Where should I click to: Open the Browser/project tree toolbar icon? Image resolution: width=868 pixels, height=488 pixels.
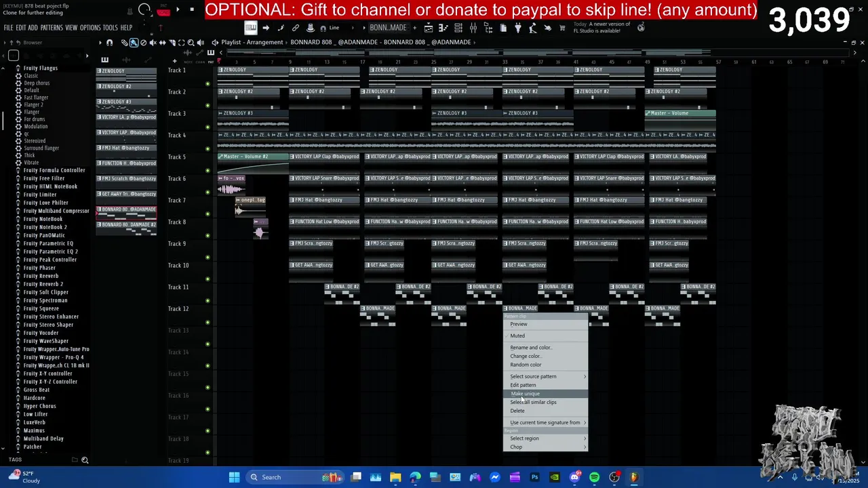488,28
